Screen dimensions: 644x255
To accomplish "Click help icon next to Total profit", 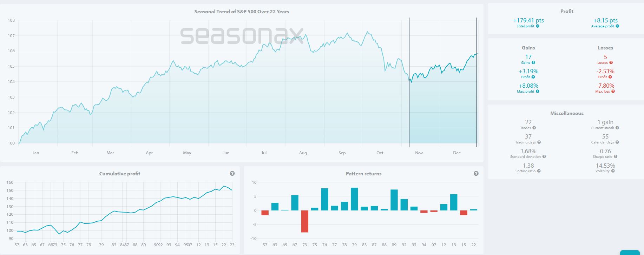I will [538, 26].
